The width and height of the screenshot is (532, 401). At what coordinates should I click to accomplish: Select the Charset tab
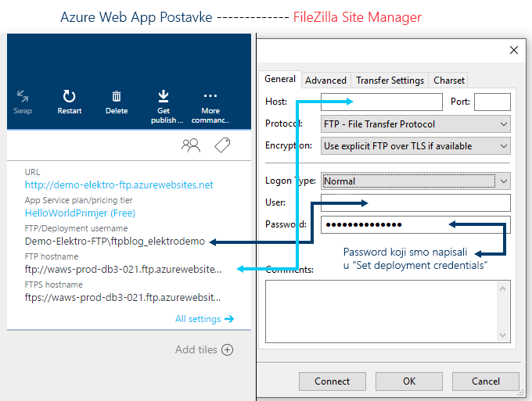click(x=448, y=81)
